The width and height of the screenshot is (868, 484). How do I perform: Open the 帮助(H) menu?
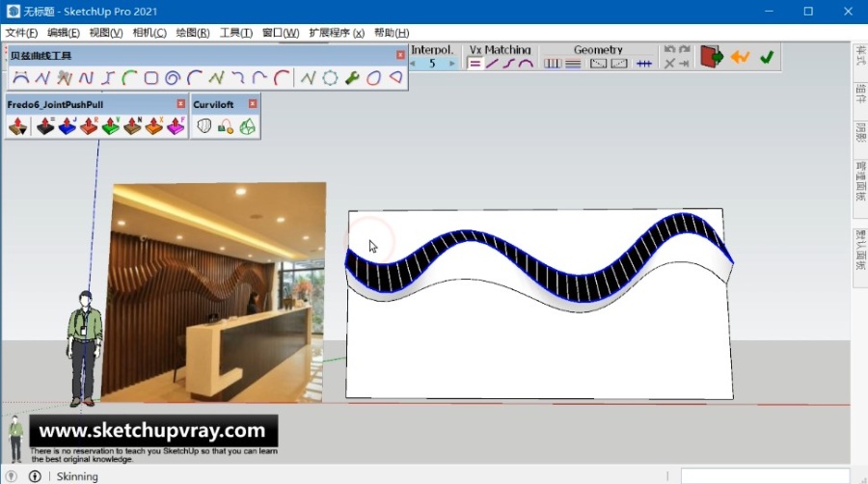392,33
